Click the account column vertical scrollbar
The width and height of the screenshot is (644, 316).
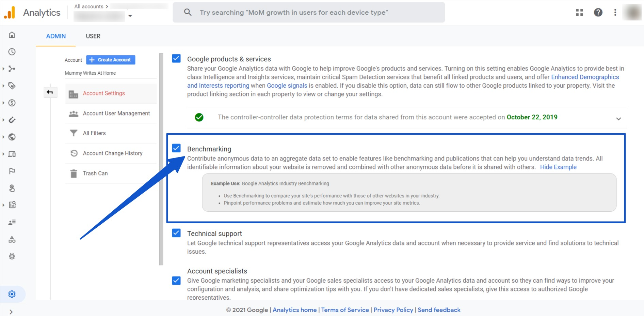161,159
